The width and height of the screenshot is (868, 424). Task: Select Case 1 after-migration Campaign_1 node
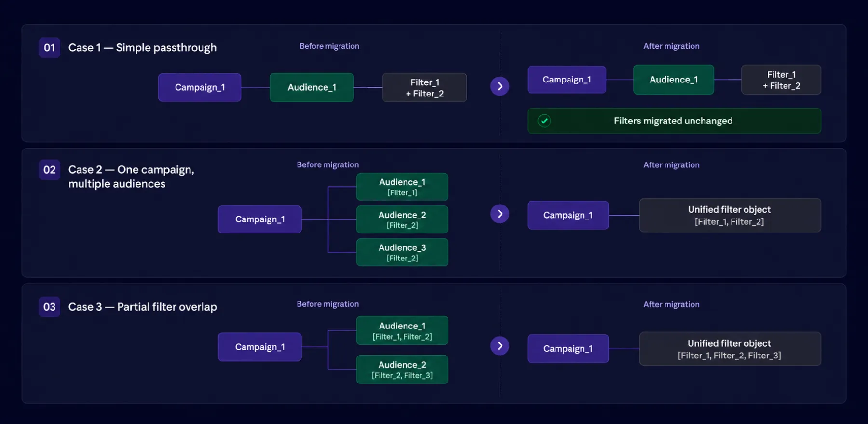point(567,80)
